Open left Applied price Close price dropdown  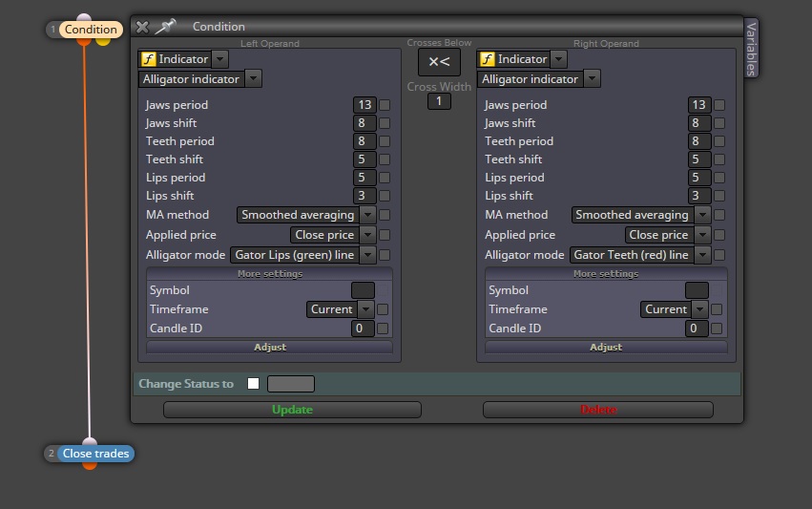(x=367, y=235)
